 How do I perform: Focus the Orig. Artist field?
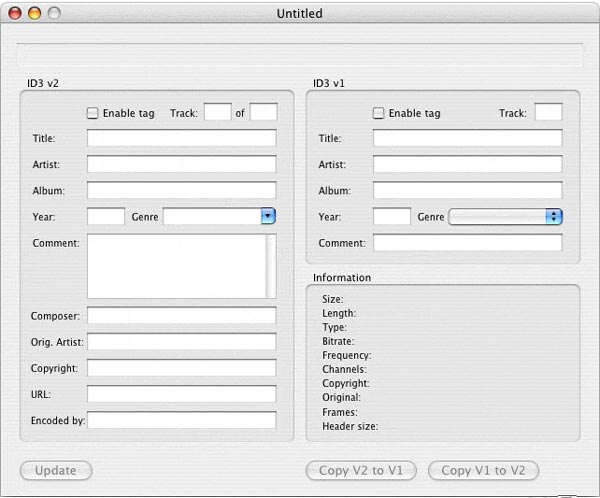tap(181, 341)
